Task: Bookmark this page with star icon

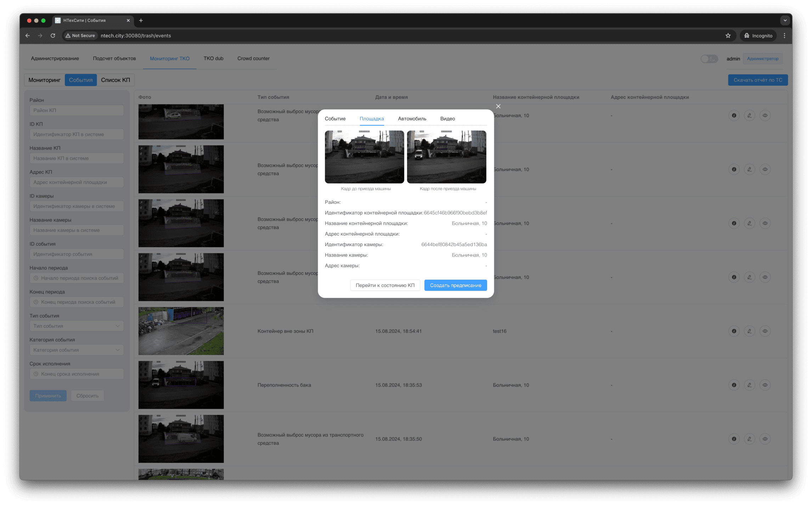Action: click(x=728, y=35)
